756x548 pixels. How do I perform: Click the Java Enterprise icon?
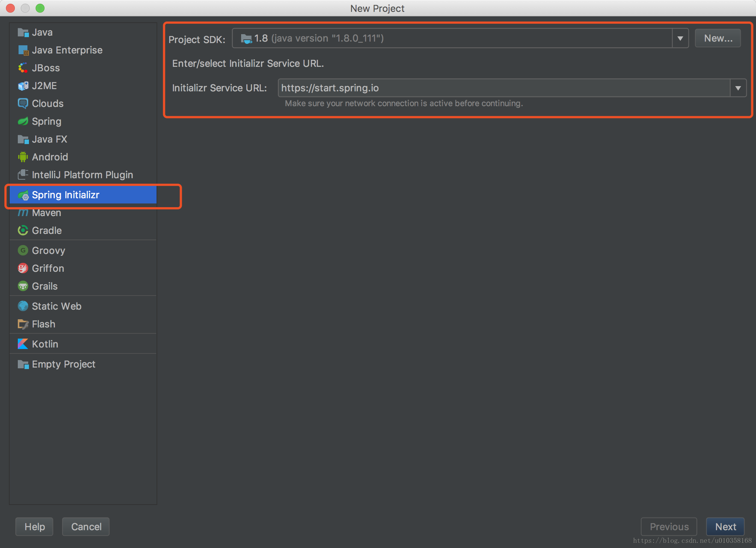pos(23,50)
